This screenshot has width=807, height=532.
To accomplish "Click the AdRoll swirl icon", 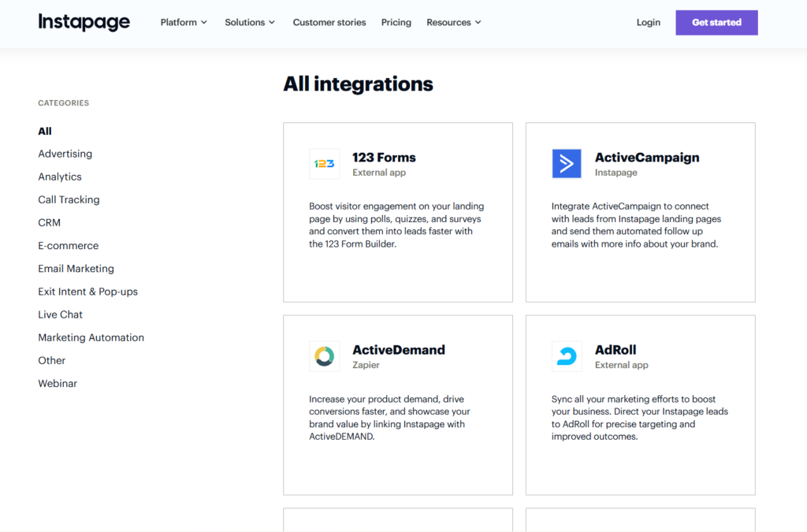I will point(566,356).
